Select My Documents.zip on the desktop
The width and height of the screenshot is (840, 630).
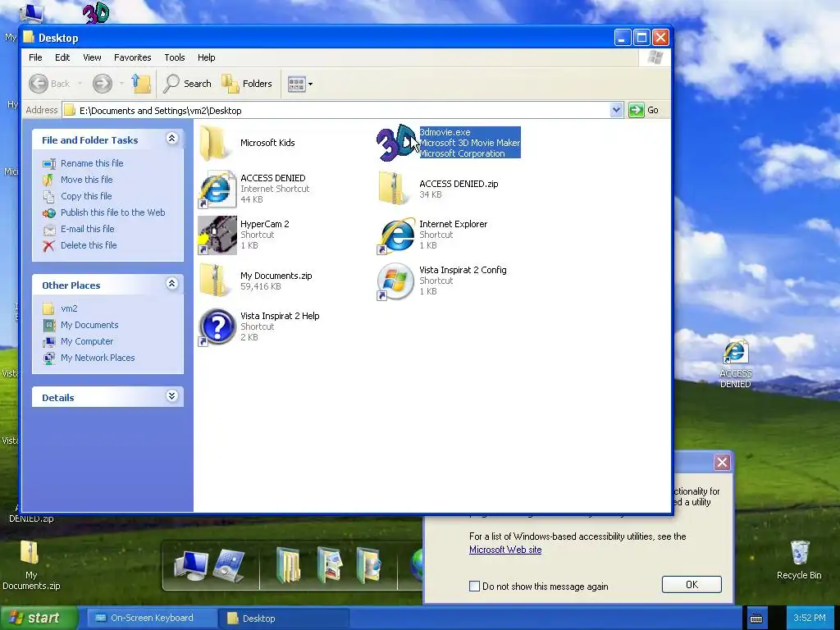pyautogui.click(x=30, y=566)
